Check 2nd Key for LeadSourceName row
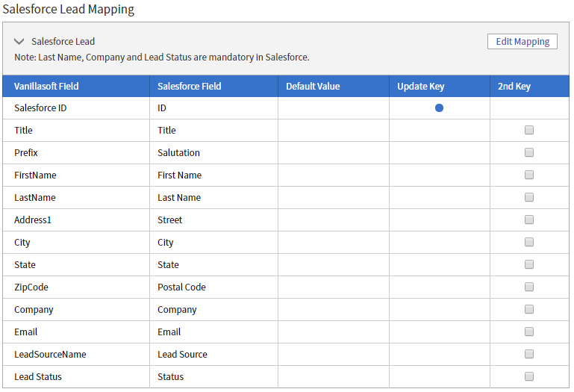 pos(528,354)
